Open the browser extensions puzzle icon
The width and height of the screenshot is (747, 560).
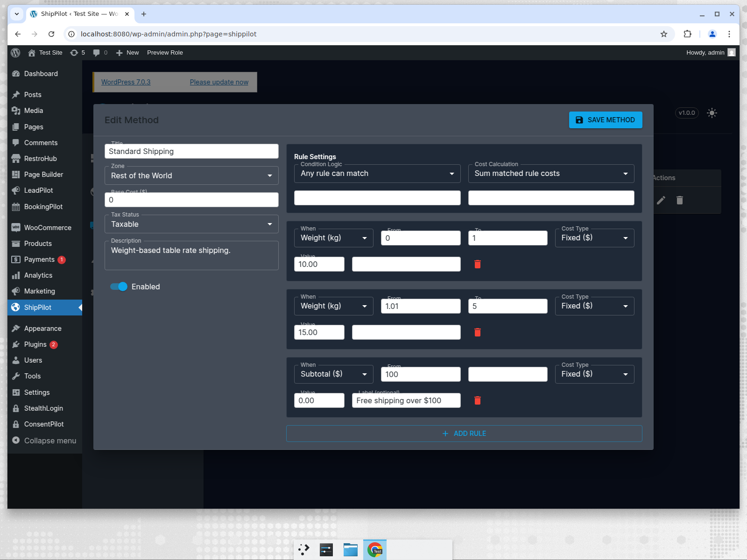coord(687,34)
